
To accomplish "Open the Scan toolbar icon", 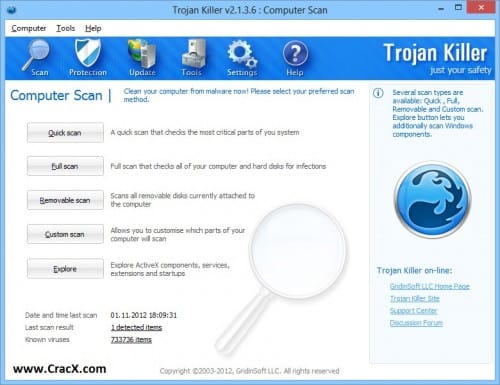I will pos(36,57).
